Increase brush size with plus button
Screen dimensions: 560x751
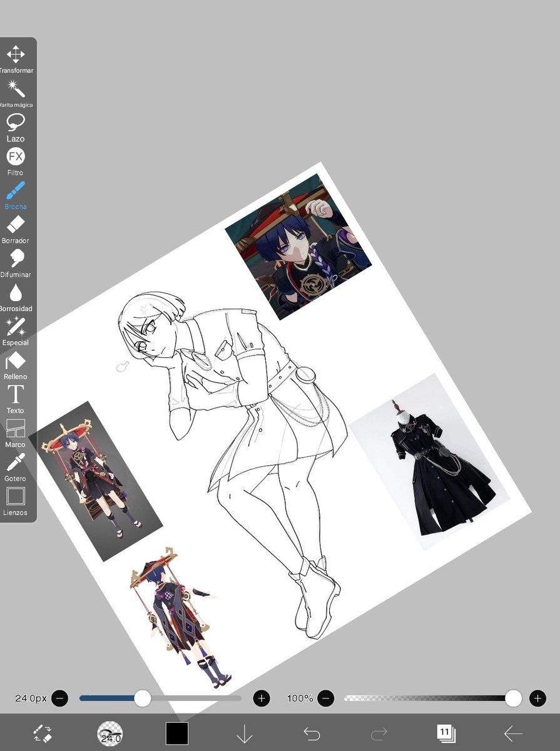click(262, 698)
